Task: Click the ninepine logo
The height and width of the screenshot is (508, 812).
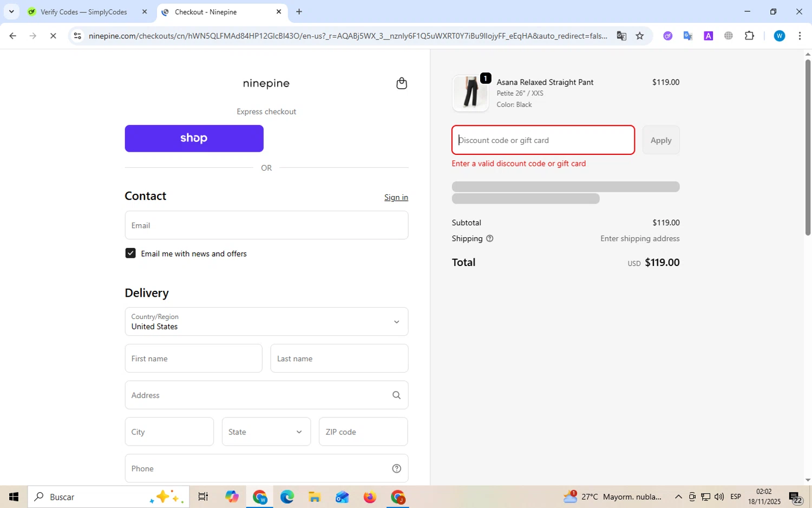Action: point(266,83)
